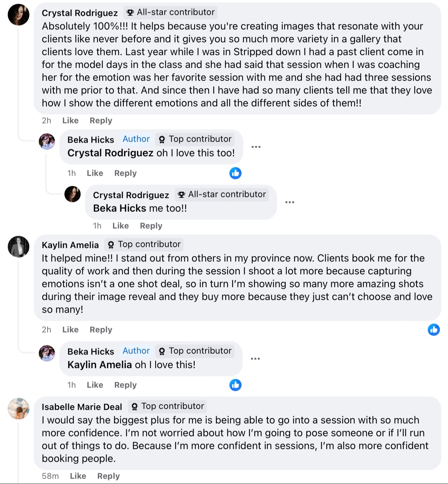Reply to Crystal's 'me too!!' comment
Viewport: 448px width, 484px height.
tap(151, 226)
